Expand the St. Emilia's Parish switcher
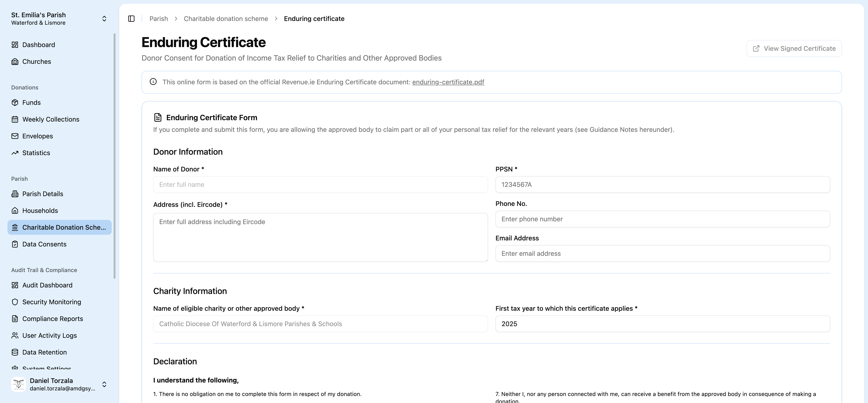 pos(104,18)
